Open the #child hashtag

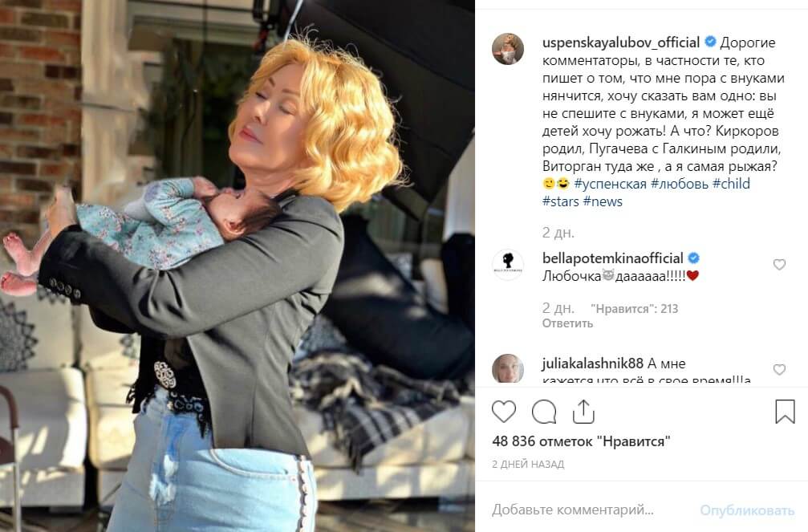[x=731, y=184]
